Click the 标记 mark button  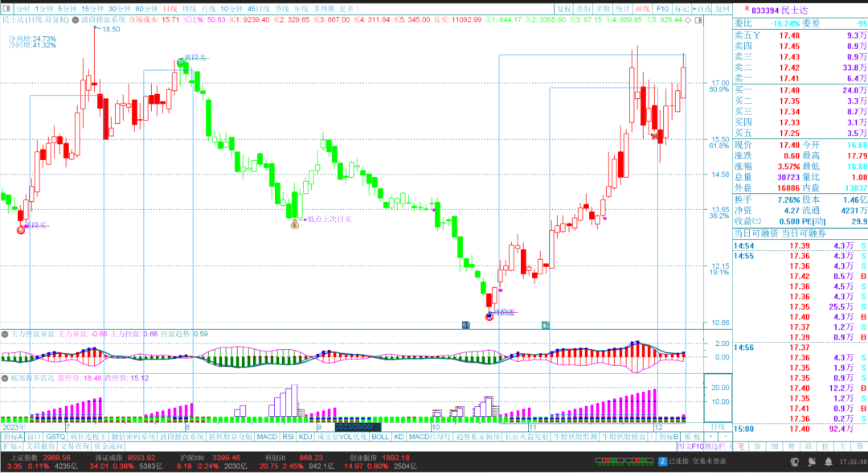pyautogui.click(x=682, y=9)
